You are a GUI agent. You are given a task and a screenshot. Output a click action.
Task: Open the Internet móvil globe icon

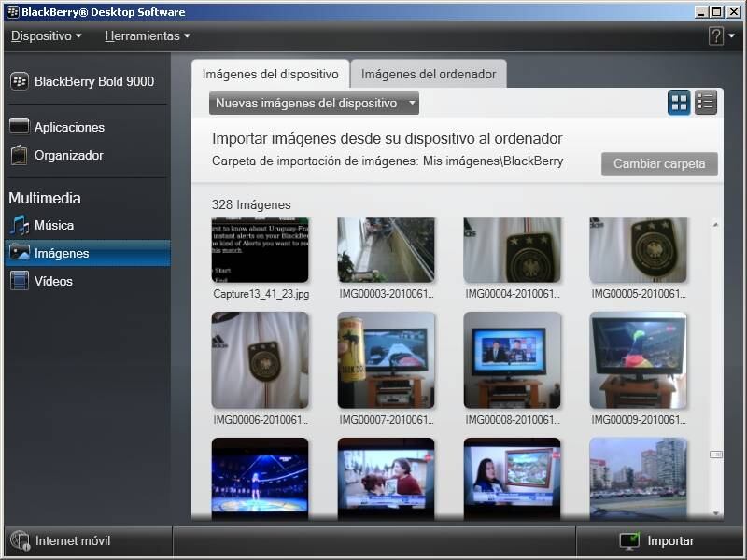(20, 541)
